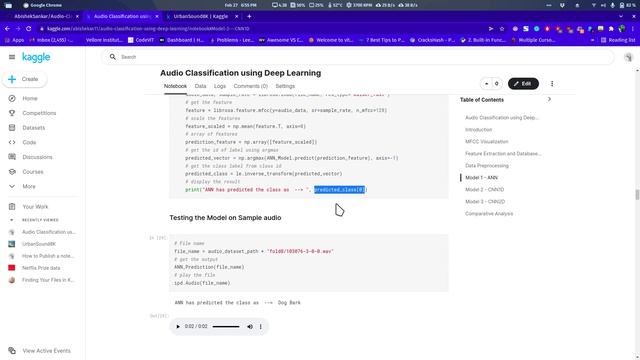The image size is (640, 360).
Task: Switch to the Settings tab
Action: [285, 86]
